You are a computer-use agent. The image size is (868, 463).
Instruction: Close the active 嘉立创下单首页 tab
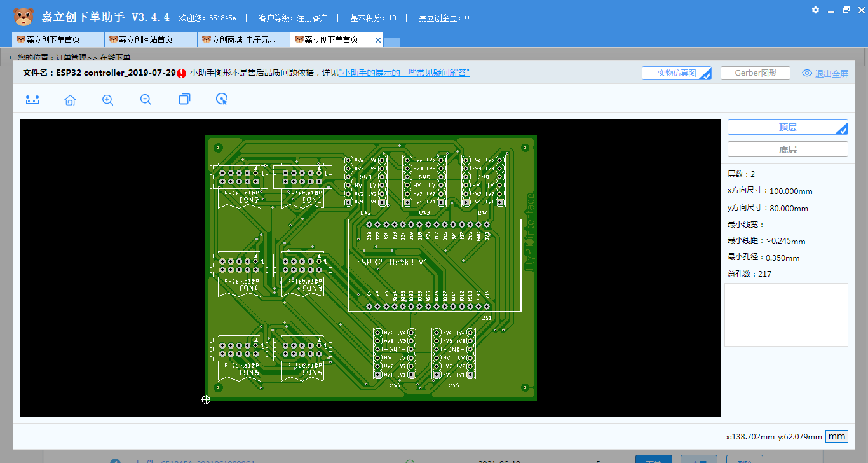tap(378, 40)
